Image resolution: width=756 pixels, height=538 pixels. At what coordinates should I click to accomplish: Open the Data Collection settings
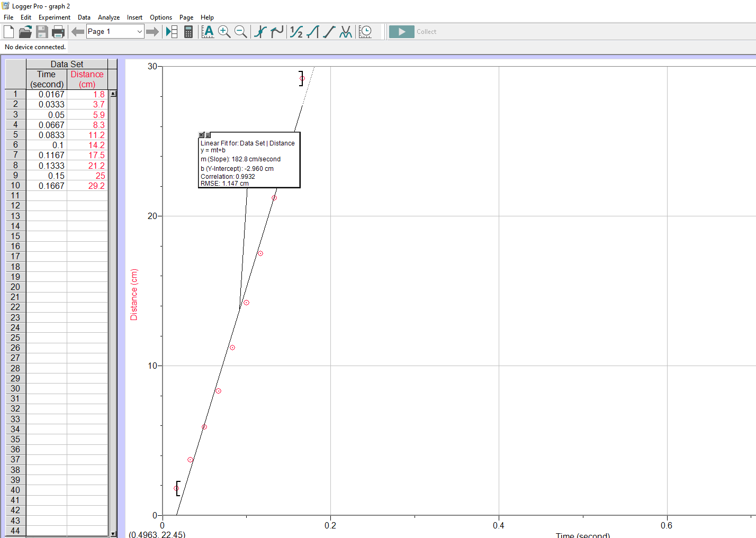(365, 32)
